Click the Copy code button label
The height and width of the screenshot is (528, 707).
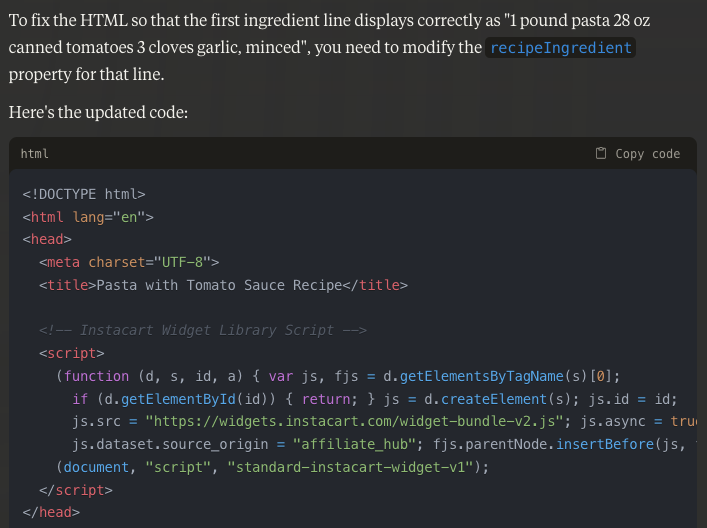647,154
